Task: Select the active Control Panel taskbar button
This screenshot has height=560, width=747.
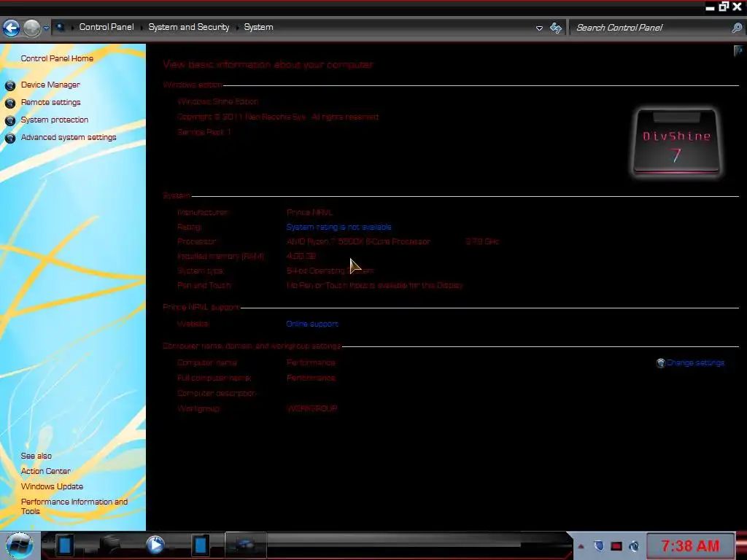Action: pos(245,545)
